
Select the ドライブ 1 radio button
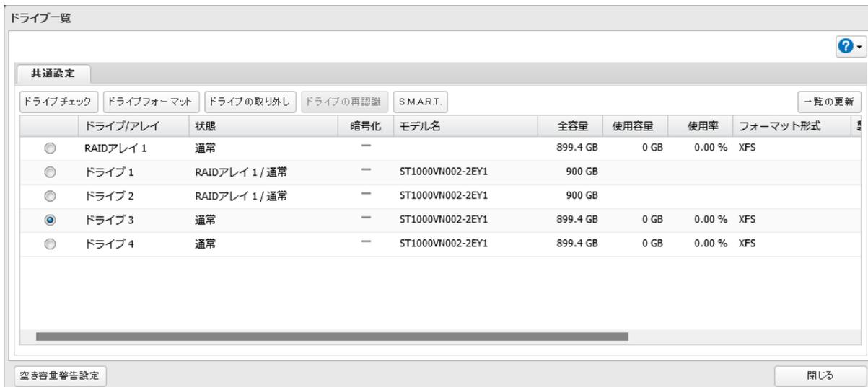(49, 173)
